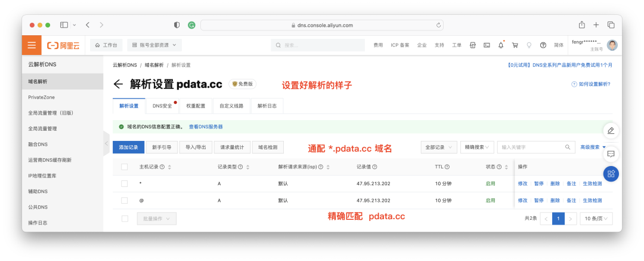Click the pencil edit floating icon
This screenshot has width=644, height=261.
(611, 131)
